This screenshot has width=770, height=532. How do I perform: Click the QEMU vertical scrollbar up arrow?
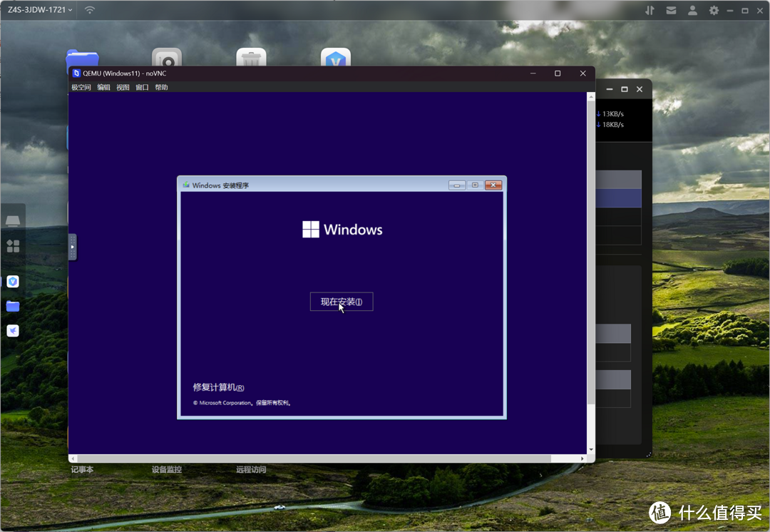click(x=591, y=97)
